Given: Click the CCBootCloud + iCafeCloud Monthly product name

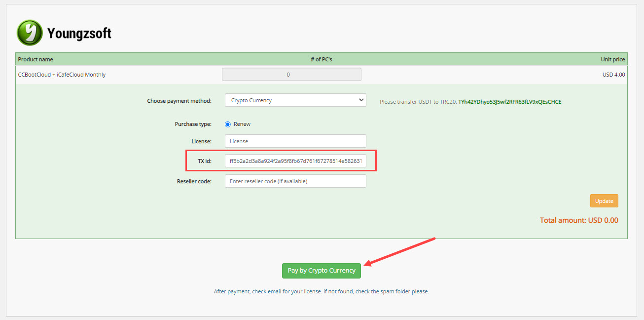Looking at the screenshot, I should [x=62, y=75].
